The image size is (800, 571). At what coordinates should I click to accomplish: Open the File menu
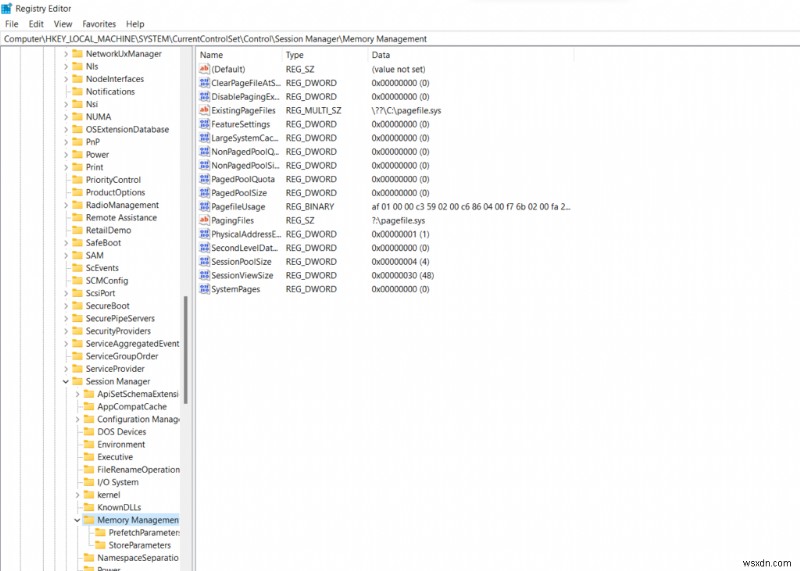11,24
